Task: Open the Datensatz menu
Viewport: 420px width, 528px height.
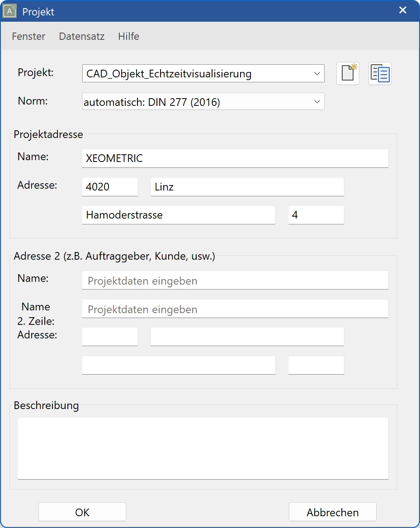Action: (x=82, y=37)
